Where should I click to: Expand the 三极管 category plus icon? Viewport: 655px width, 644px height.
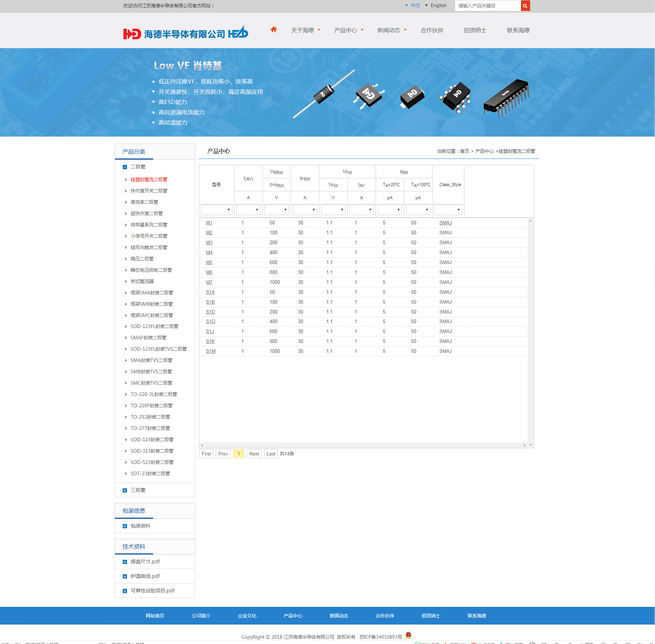coord(124,490)
